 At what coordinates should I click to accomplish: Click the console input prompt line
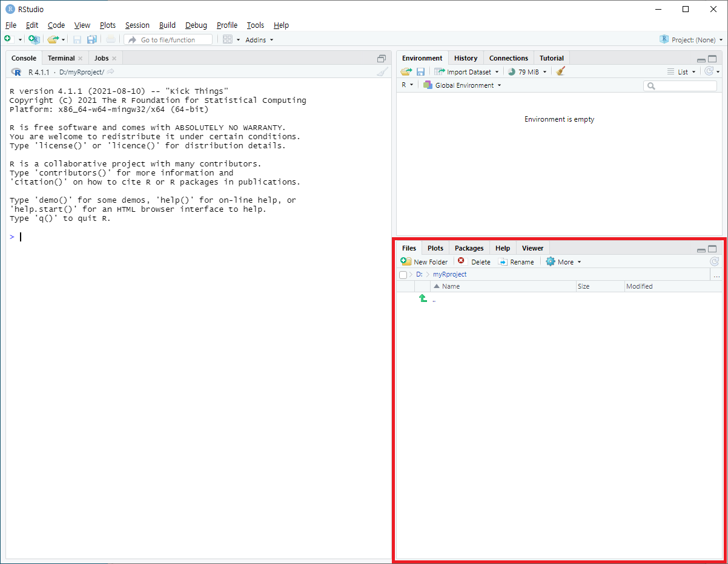[197, 237]
